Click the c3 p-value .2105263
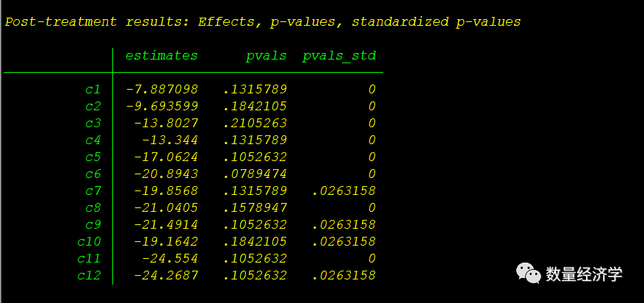 click(x=255, y=123)
